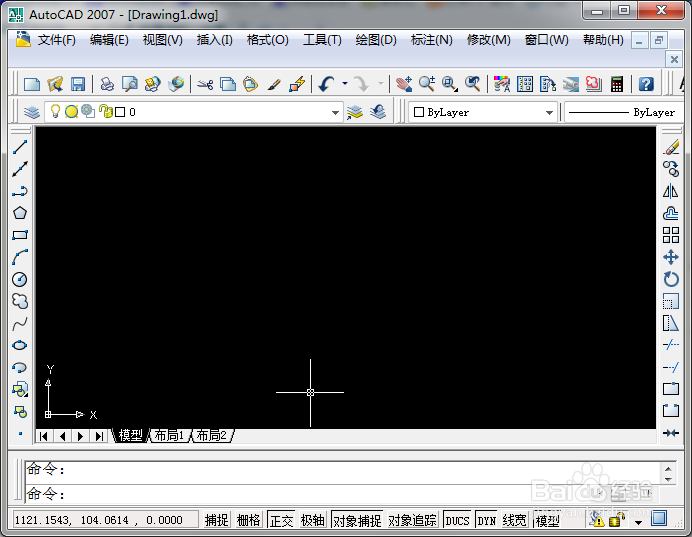This screenshot has width=692, height=537.
Task: Click the Save drawing icon
Action: pyautogui.click(x=78, y=84)
